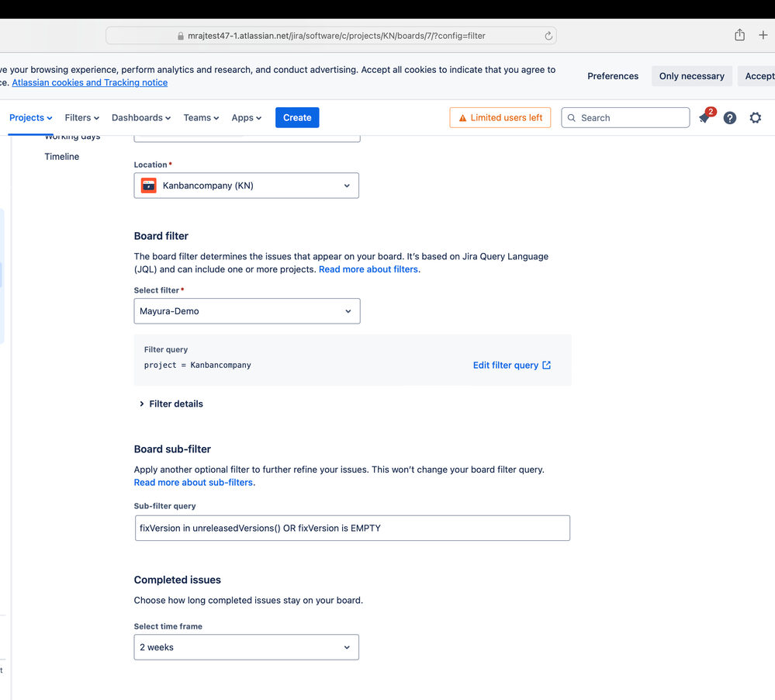This screenshot has height=700, width=775.
Task: Click the browser share icon
Action: pos(739,35)
